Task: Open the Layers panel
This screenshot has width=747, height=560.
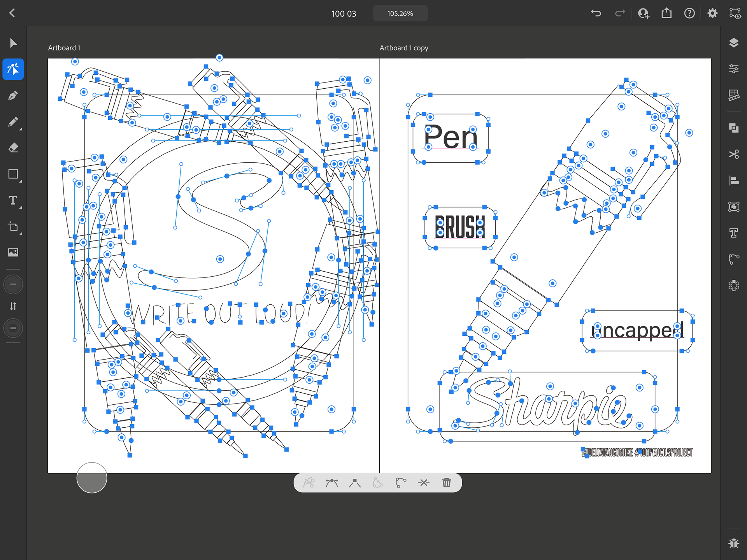Action: click(734, 43)
